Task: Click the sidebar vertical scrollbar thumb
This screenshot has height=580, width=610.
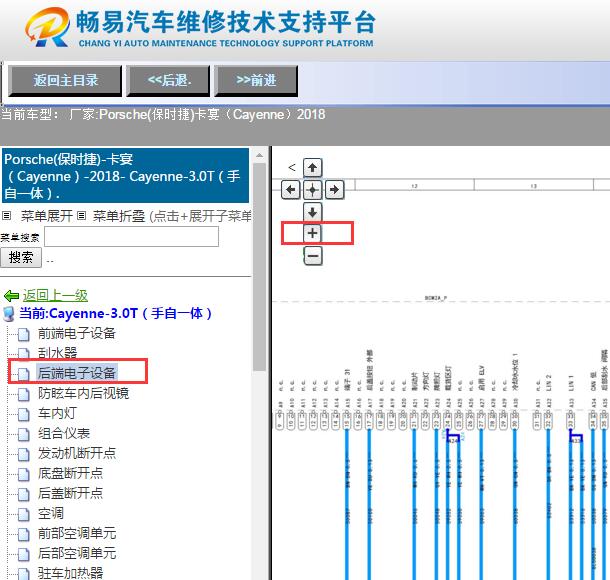Action: pyautogui.click(x=259, y=267)
